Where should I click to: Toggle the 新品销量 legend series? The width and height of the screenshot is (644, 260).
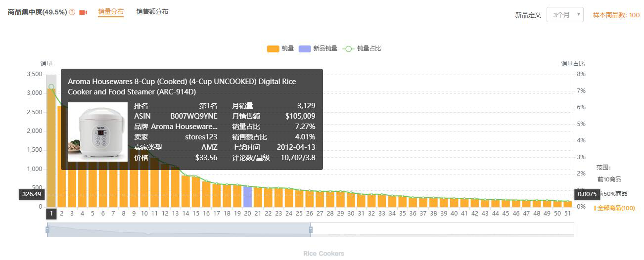click(318, 48)
